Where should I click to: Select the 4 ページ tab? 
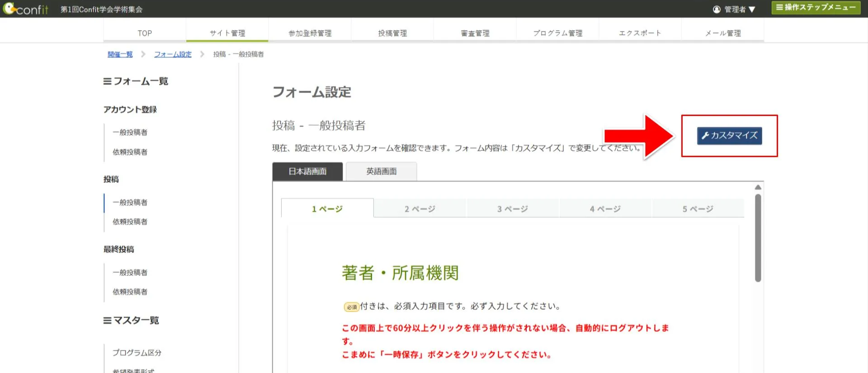tap(605, 209)
